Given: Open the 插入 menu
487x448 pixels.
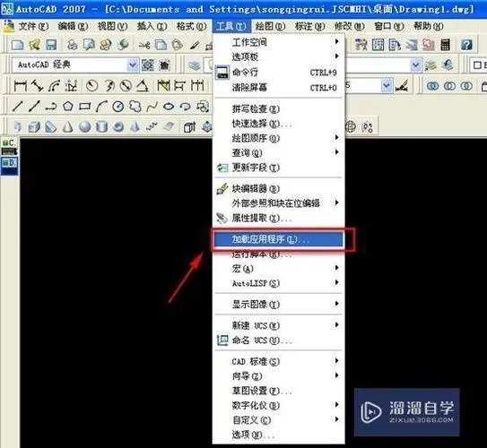Looking at the screenshot, I should pyautogui.click(x=152, y=26).
